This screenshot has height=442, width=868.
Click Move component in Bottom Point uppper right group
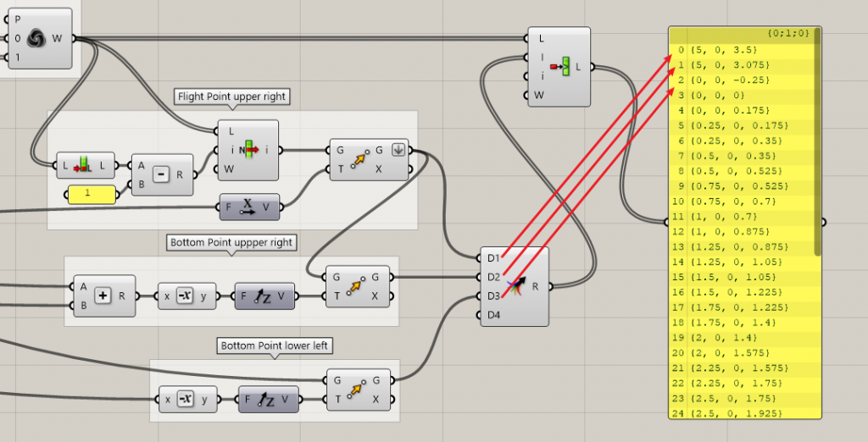(359, 286)
